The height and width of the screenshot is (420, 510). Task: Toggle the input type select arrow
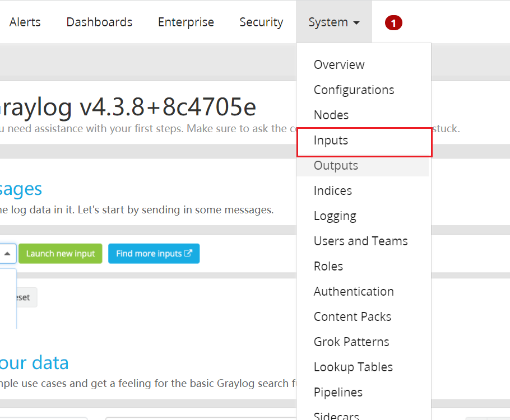click(x=7, y=254)
